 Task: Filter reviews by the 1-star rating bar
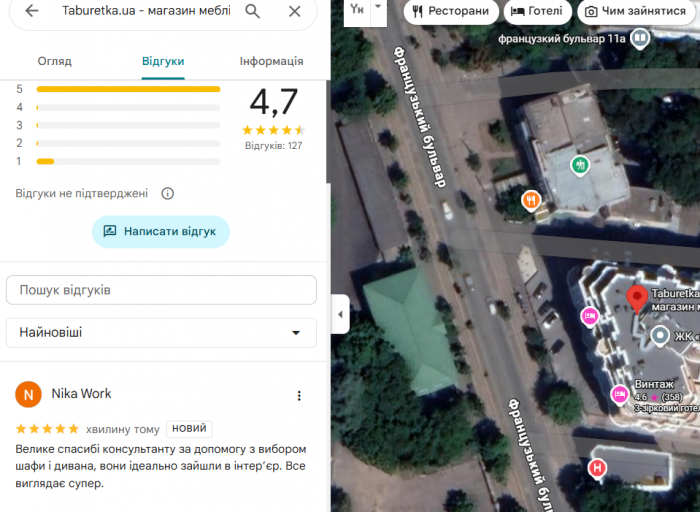click(128, 162)
